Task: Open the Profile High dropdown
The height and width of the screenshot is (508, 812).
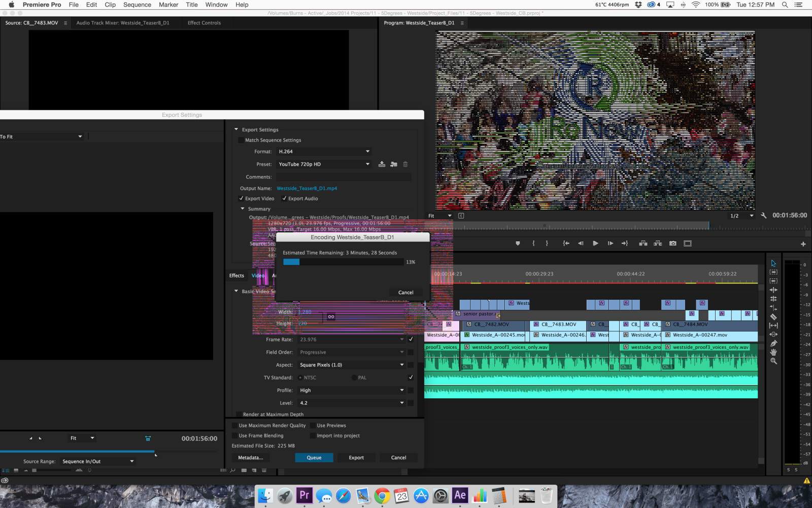Action: coord(352,390)
